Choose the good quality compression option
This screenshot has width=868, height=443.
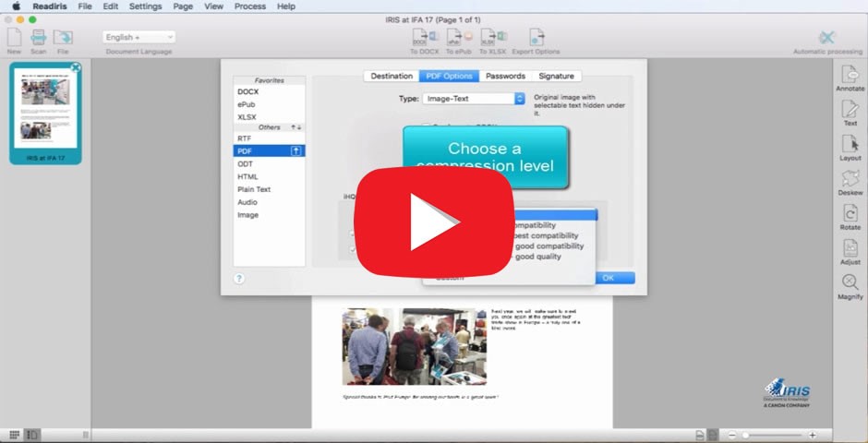[538, 257]
